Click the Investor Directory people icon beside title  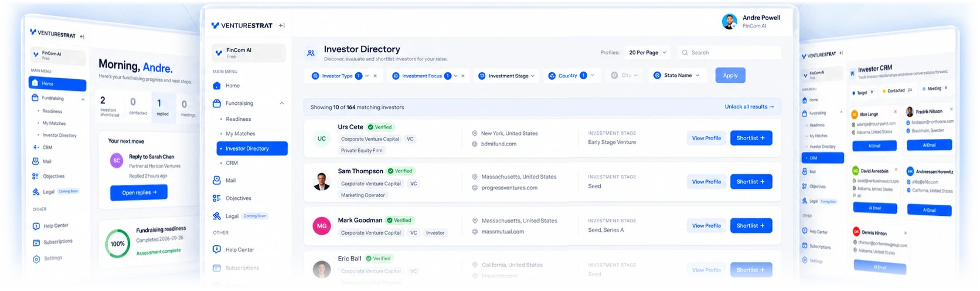[x=311, y=53]
